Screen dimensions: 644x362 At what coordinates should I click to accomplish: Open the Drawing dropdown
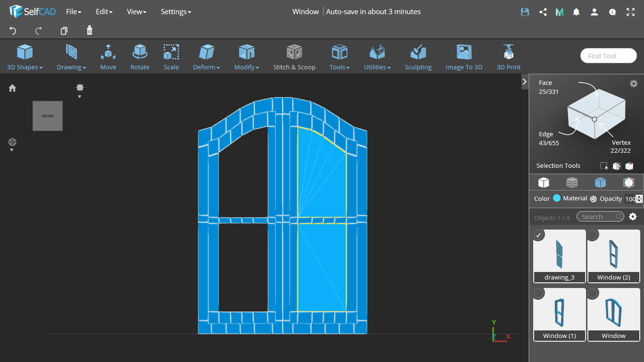click(x=71, y=57)
